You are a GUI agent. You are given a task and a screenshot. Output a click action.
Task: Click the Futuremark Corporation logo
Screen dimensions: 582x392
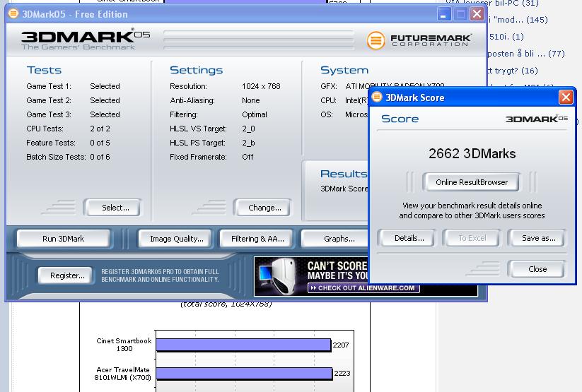[x=419, y=40]
